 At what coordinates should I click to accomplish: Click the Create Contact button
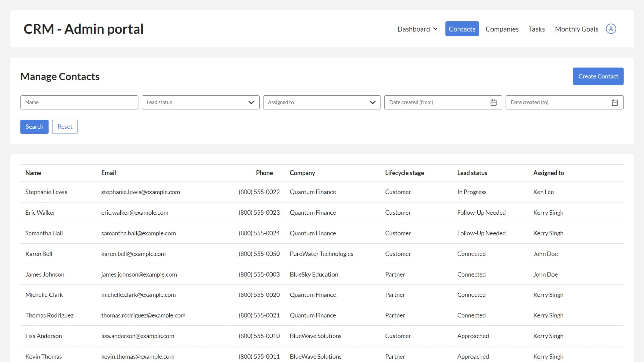[598, 76]
